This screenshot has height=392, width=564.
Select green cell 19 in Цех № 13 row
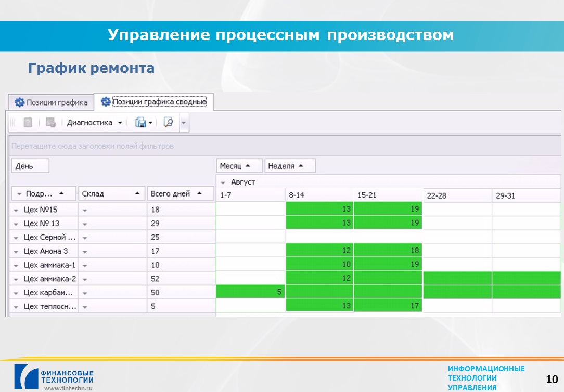[388, 223]
